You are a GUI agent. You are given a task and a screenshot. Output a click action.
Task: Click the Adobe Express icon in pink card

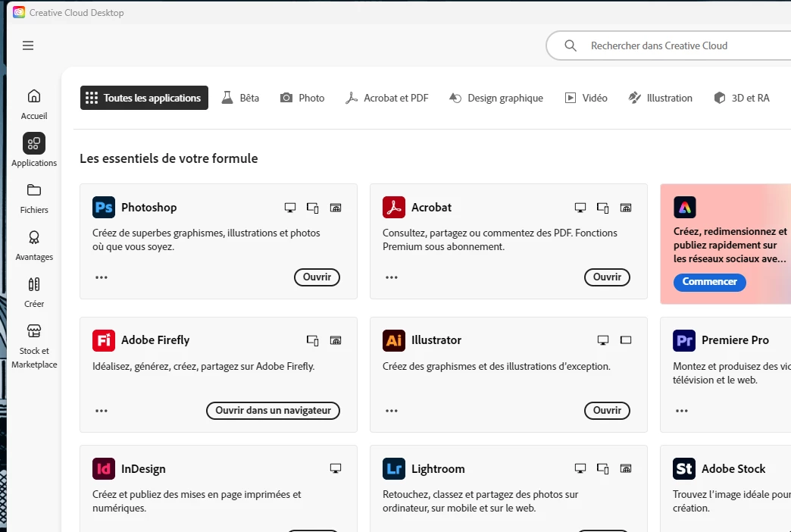(x=685, y=208)
